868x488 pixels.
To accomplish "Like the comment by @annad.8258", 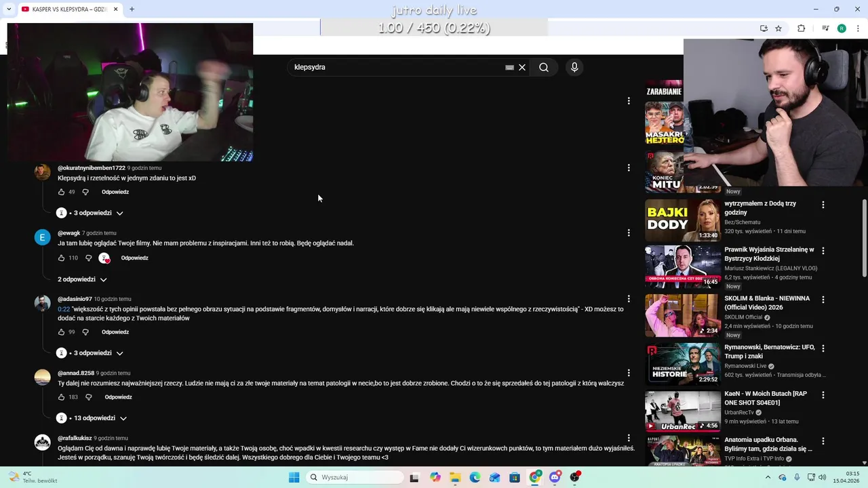I will pyautogui.click(x=61, y=397).
